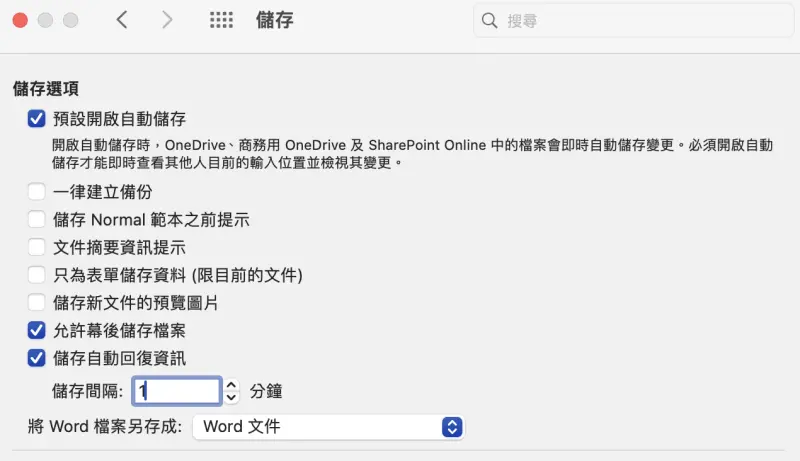Uncheck 儲存自動回復資訊 checkbox
The width and height of the screenshot is (800, 461).
point(36,358)
